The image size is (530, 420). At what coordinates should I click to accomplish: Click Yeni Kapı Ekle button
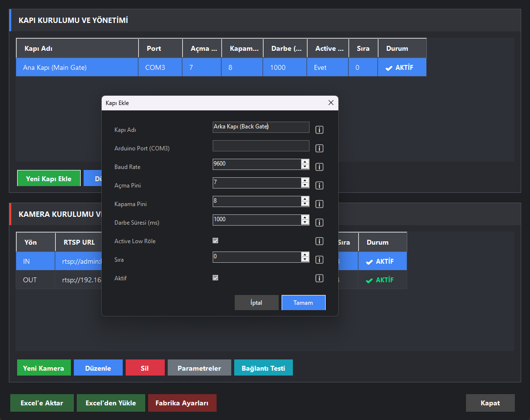[x=49, y=178]
